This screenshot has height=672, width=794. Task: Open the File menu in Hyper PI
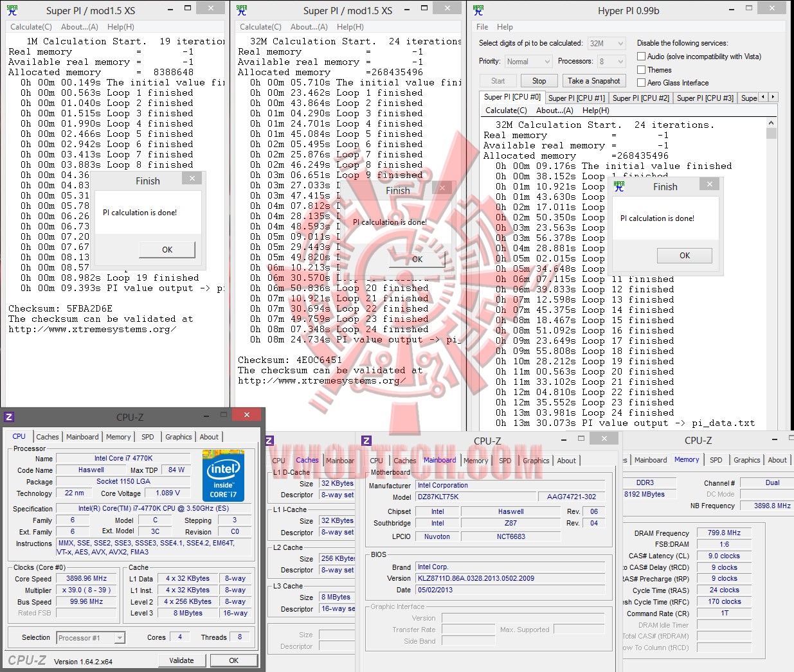[x=482, y=27]
